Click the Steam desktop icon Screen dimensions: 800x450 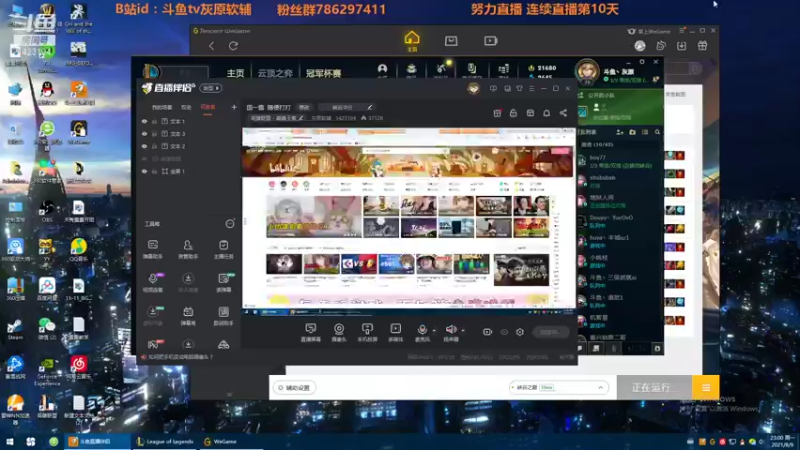(15, 329)
